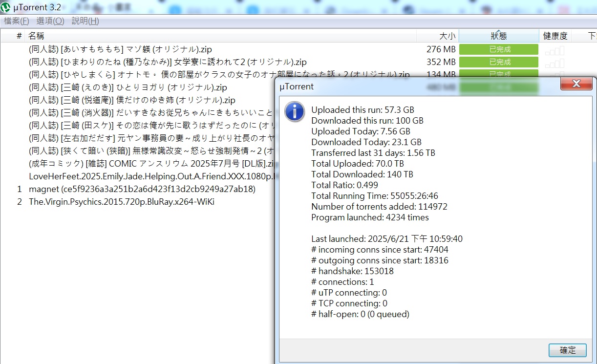The image size is (597, 364).
Task: Select the magnet (ce5f9236...) torrent row
Action: pyautogui.click(x=142, y=189)
